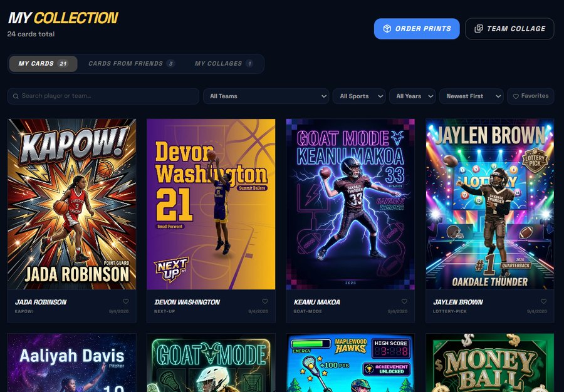Click the NEXT-UP style label

164,311
